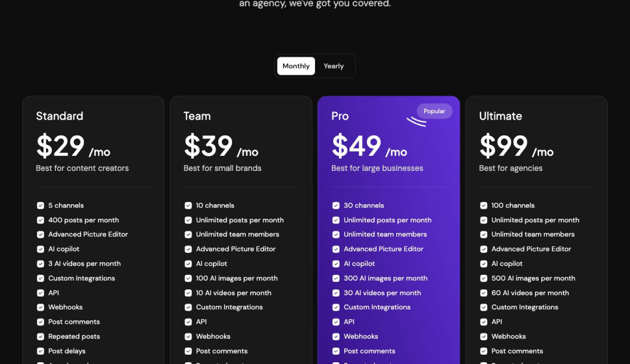
Task: Click the checkmark next to 100 AI images per month
Action: click(188, 278)
